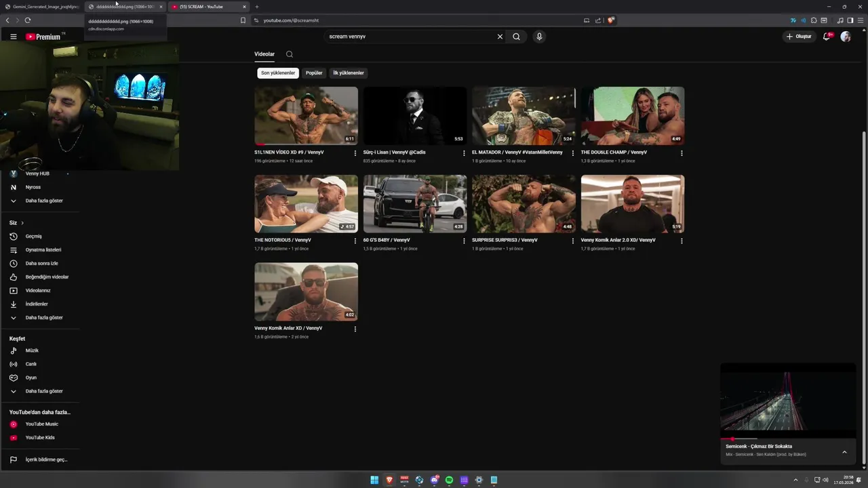This screenshot has width=868, height=488.
Task: Open YouTube Kids from sidebar
Action: (39, 438)
